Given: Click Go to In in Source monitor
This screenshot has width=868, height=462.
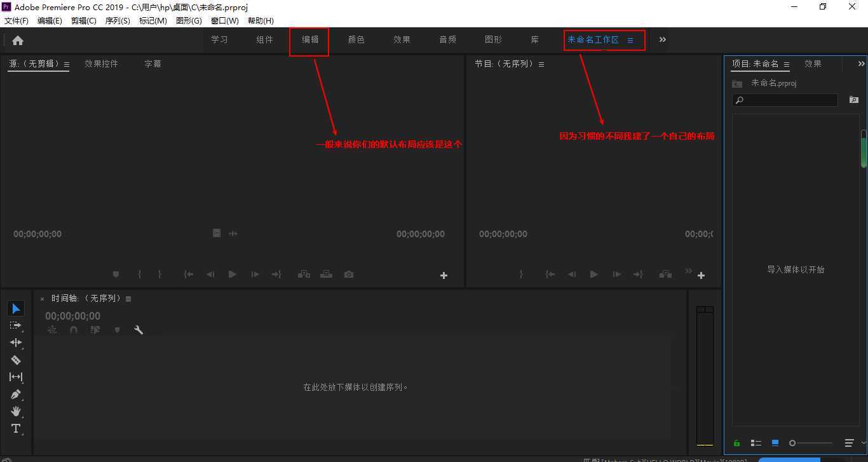Looking at the screenshot, I should point(188,275).
